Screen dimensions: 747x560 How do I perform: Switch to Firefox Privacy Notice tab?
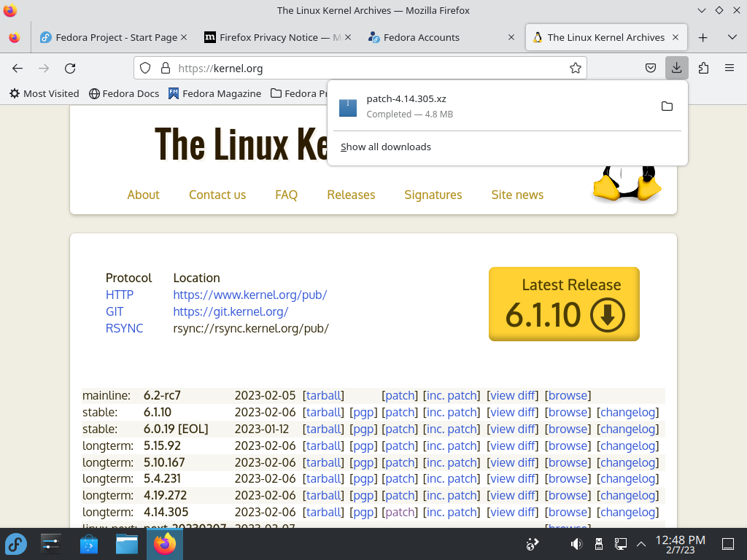[x=277, y=37]
